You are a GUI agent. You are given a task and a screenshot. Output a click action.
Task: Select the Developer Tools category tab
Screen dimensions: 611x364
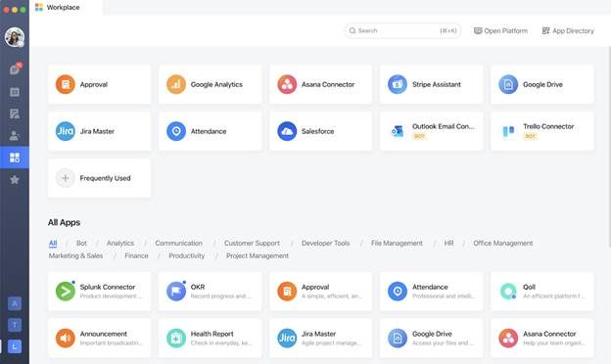click(x=325, y=243)
